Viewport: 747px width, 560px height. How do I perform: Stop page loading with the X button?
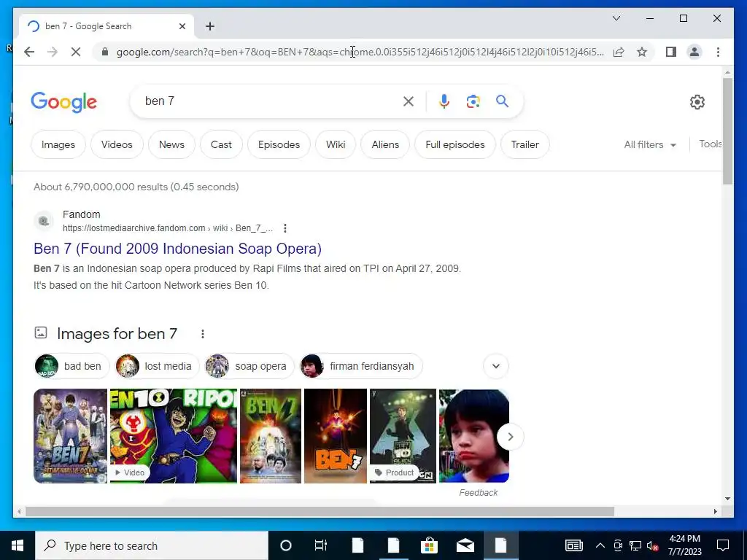(x=76, y=52)
